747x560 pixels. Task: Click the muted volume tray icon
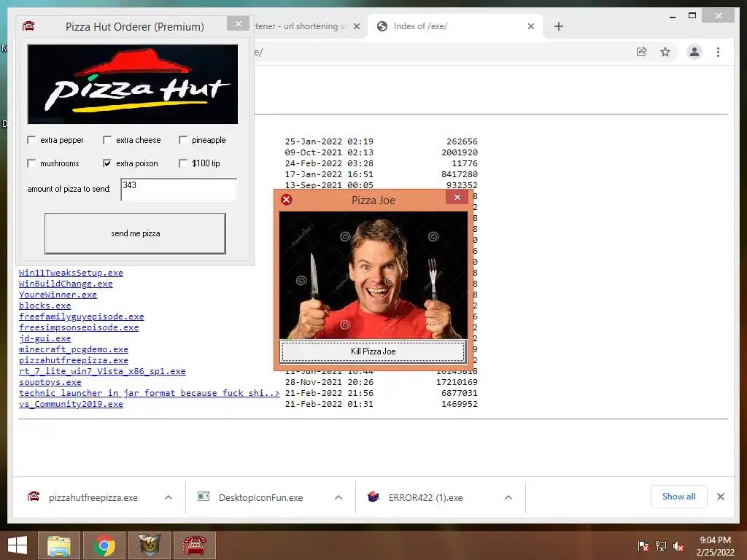click(x=678, y=546)
